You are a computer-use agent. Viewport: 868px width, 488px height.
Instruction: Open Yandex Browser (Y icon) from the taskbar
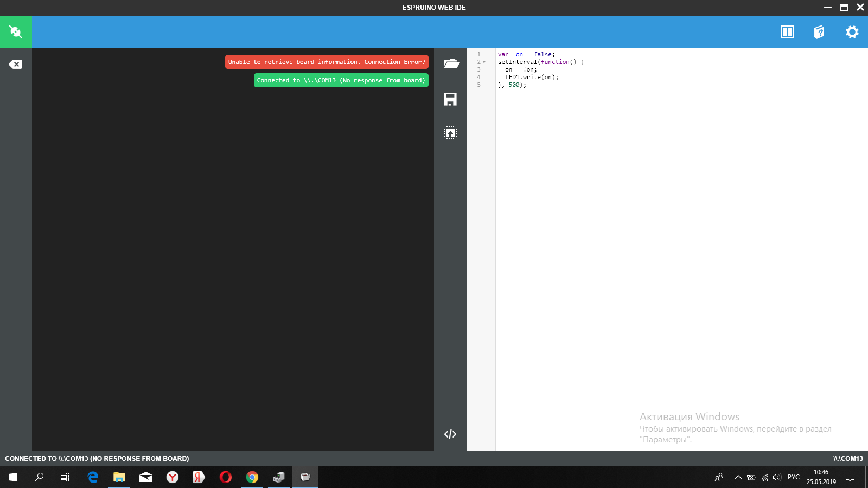click(x=173, y=477)
